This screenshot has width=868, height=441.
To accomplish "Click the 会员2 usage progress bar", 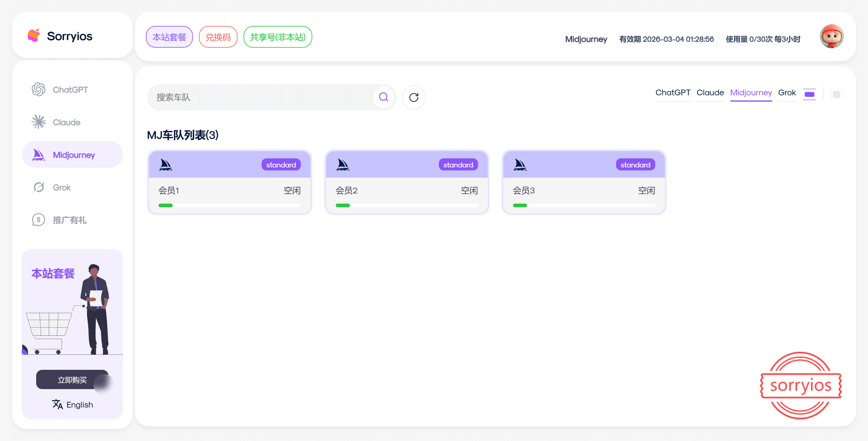I will pos(407,205).
